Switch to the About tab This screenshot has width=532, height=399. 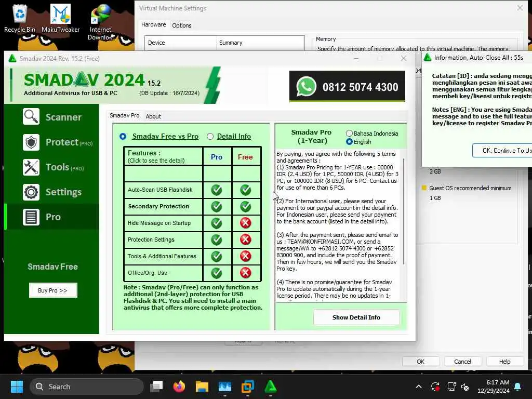click(x=153, y=116)
